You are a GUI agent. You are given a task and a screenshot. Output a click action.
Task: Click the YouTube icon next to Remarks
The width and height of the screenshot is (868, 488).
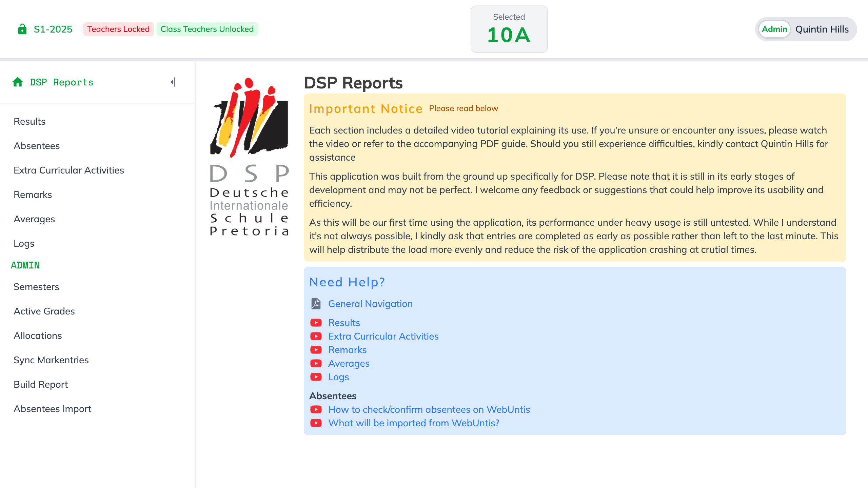[316, 350]
